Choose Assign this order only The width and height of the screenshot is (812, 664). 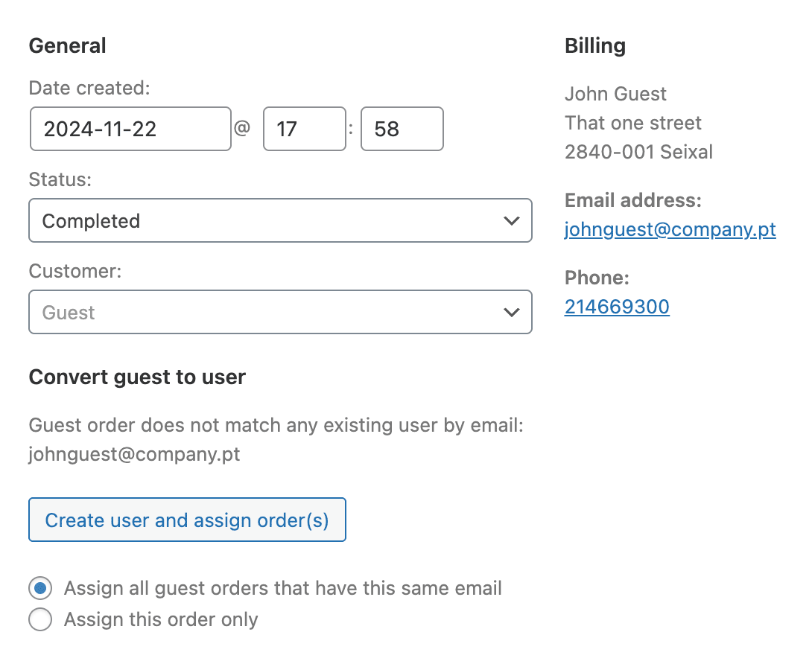tap(39, 619)
